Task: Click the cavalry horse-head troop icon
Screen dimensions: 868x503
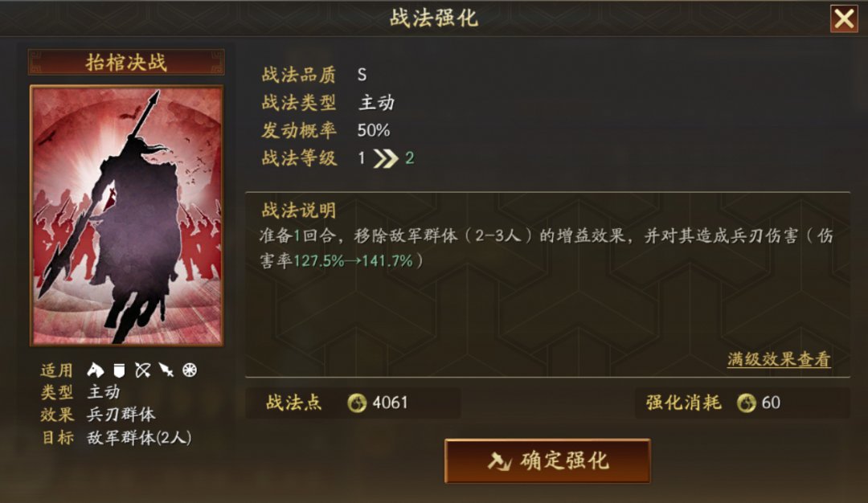Action: (x=95, y=370)
